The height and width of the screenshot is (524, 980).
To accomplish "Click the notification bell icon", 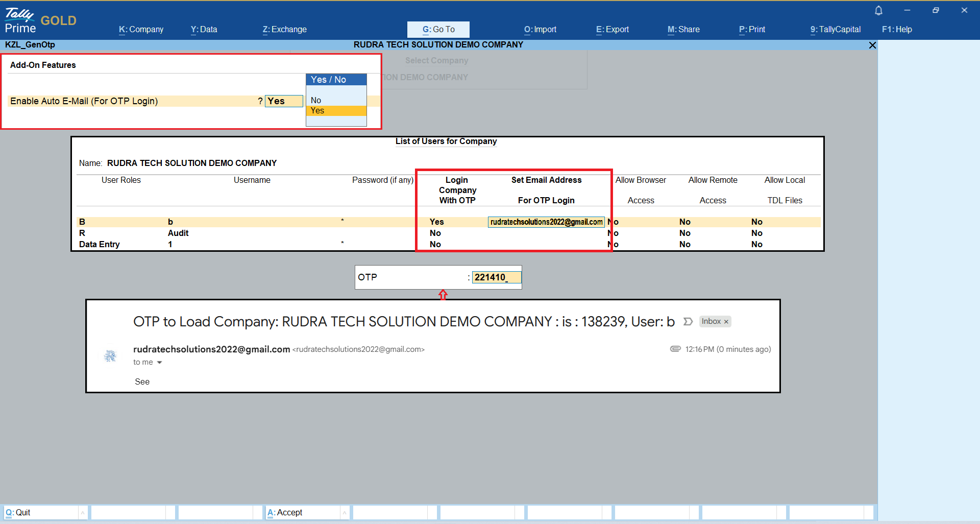I will (x=878, y=11).
